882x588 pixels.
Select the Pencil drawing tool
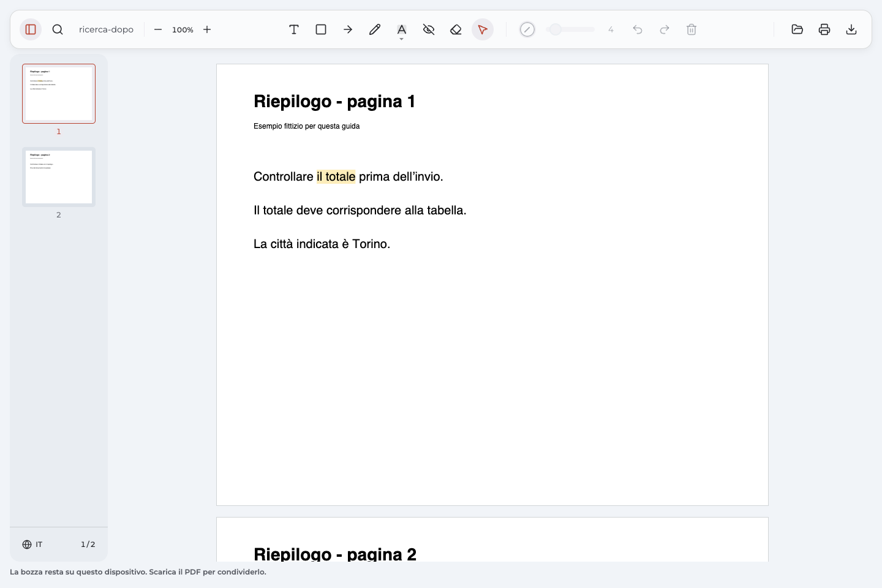coord(375,29)
